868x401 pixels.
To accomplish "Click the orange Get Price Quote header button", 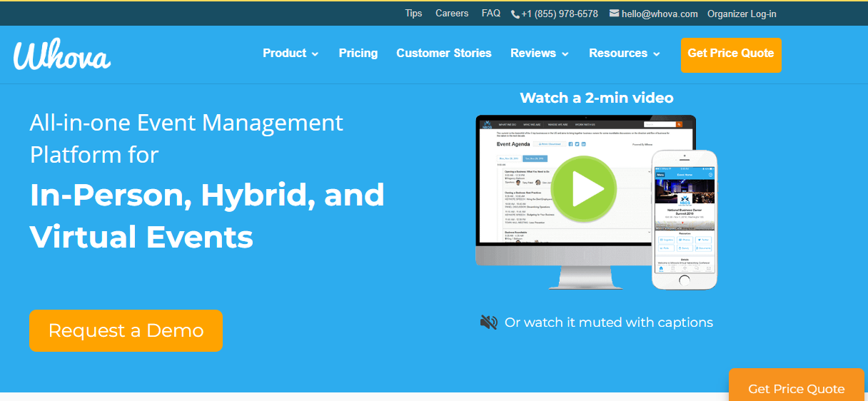I will [731, 54].
